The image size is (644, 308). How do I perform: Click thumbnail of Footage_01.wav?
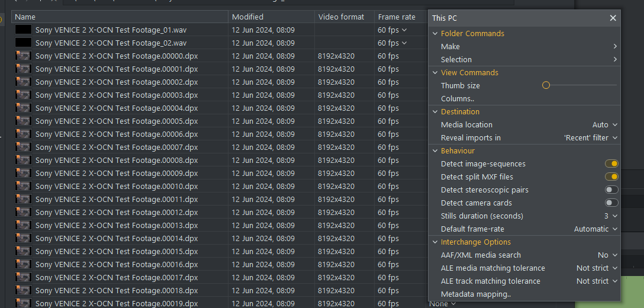(x=23, y=30)
